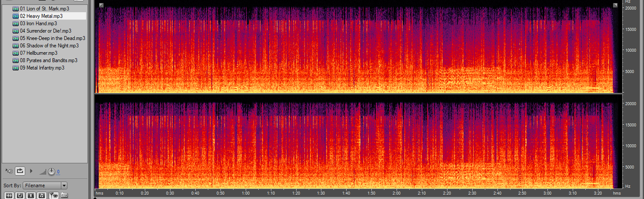This screenshot has height=199, width=644.
Task: Toggle the Loop play button
Action: [x=20, y=171]
